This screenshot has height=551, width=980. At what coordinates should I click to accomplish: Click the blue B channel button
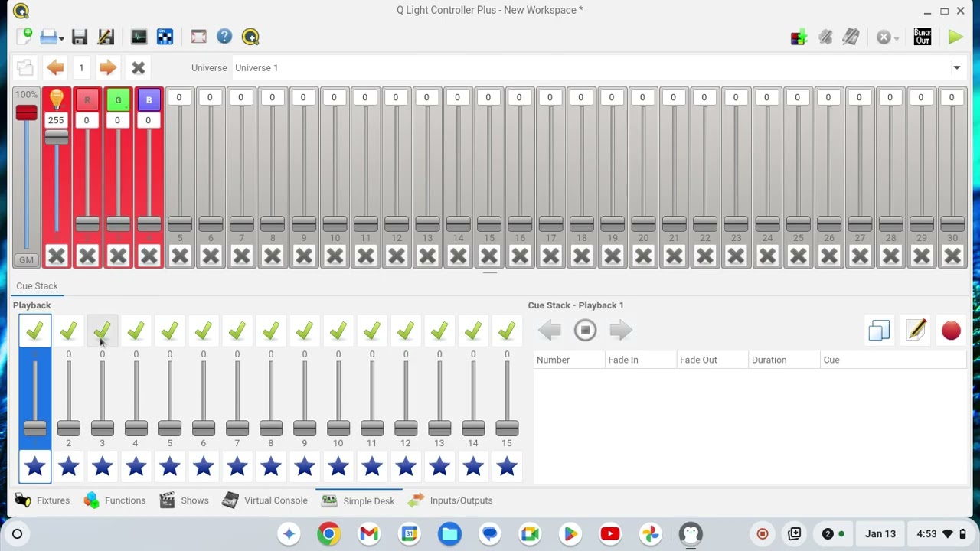[x=149, y=100]
